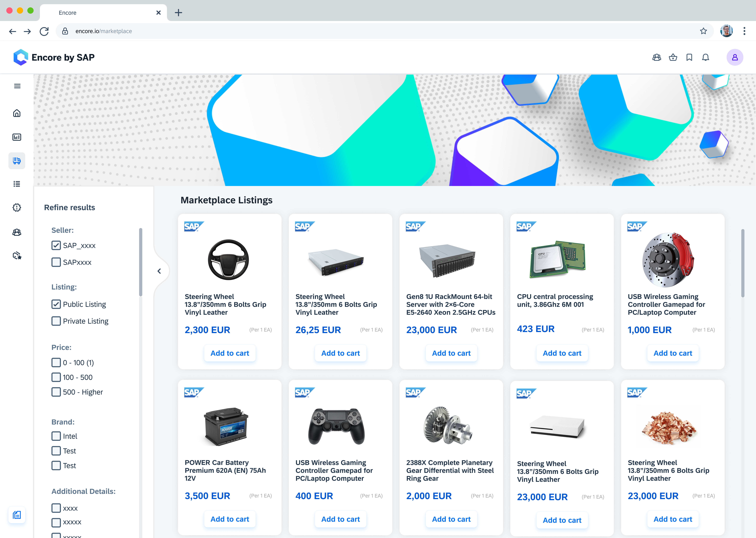Uncheck the SAP_xxxx seller checkbox

coord(56,245)
